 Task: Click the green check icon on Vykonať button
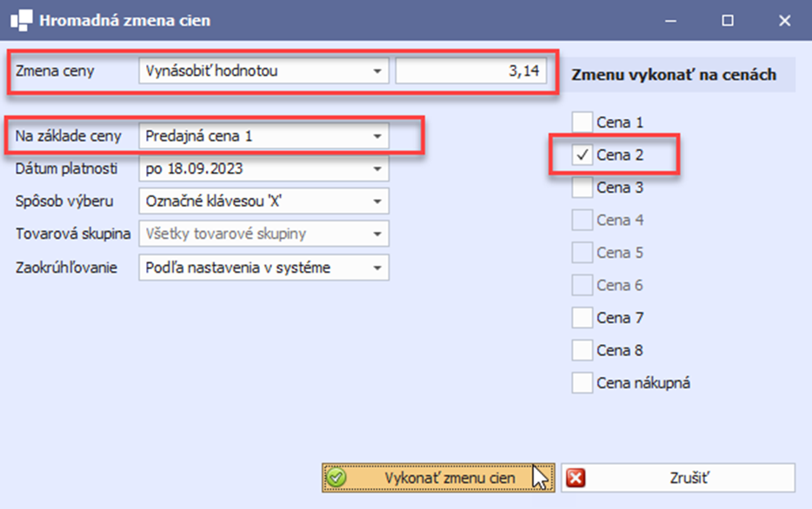338,478
